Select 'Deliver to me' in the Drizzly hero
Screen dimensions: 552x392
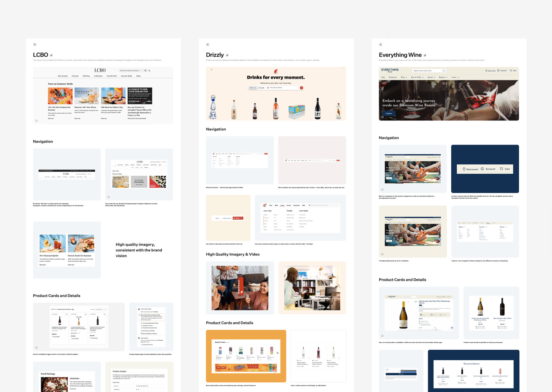[253, 88]
